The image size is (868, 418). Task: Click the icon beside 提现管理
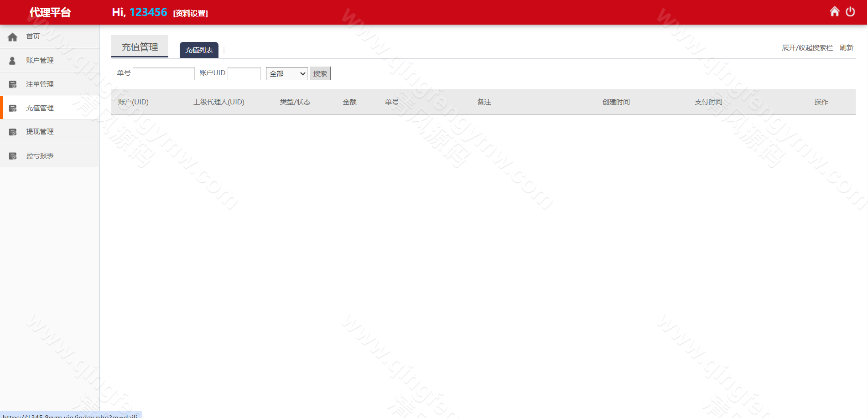[13, 132]
